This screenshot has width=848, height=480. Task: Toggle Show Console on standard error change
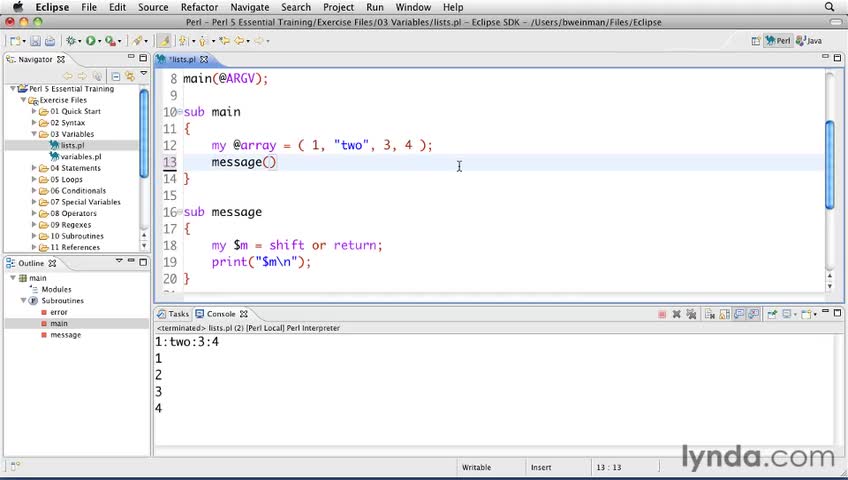pos(753,314)
